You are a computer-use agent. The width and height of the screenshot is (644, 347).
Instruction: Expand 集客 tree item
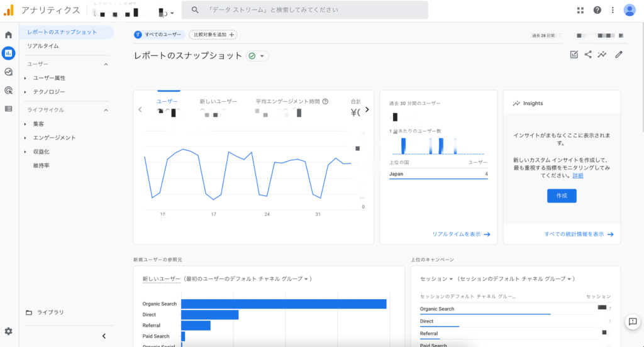[25, 124]
